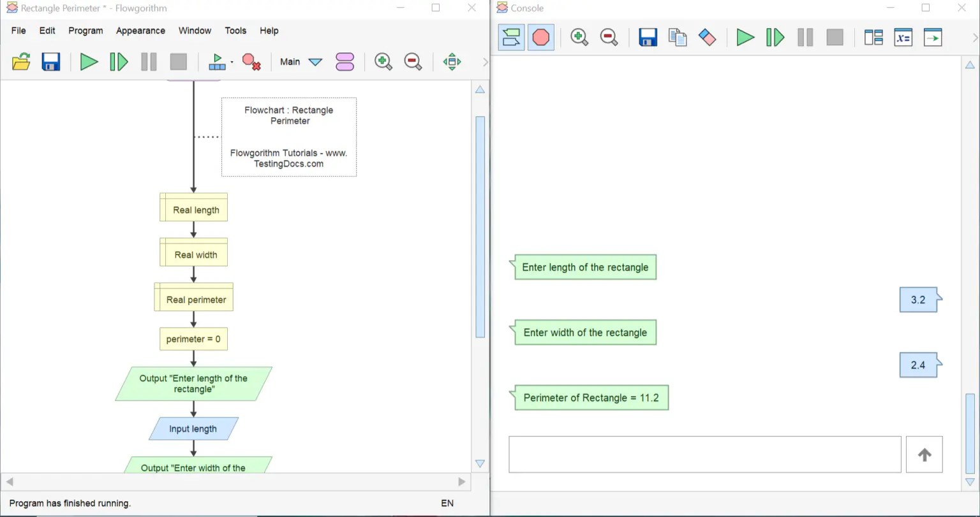The height and width of the screenshot is (517, 980).
Task: Select the "Real length" declare shape
Action: [x=193, y=208]
